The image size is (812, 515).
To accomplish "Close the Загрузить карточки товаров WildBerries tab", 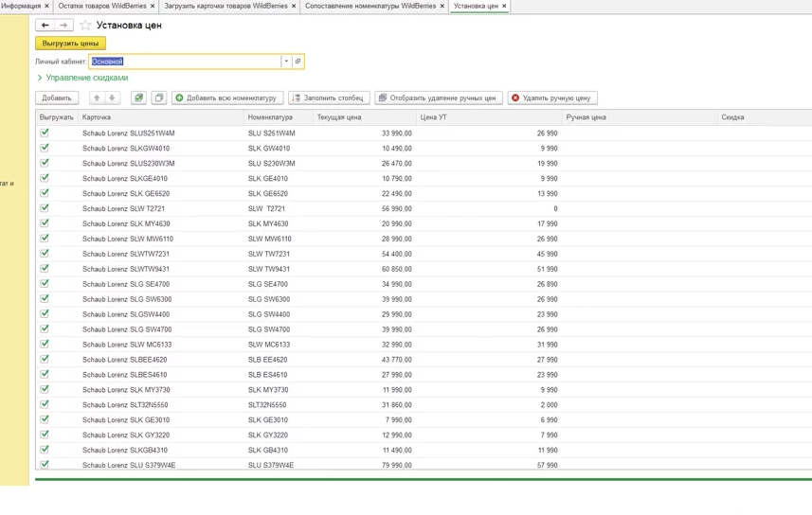I will [294, 6].
